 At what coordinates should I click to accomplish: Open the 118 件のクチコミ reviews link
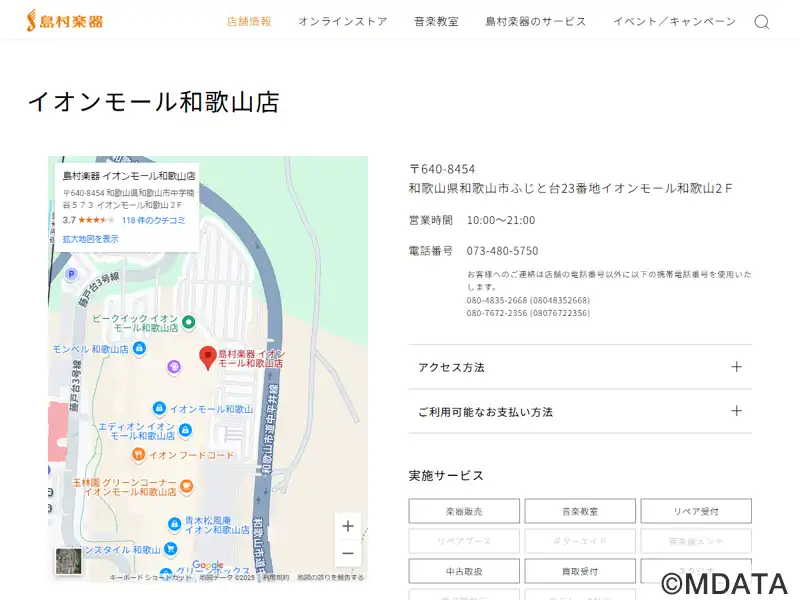154,220
